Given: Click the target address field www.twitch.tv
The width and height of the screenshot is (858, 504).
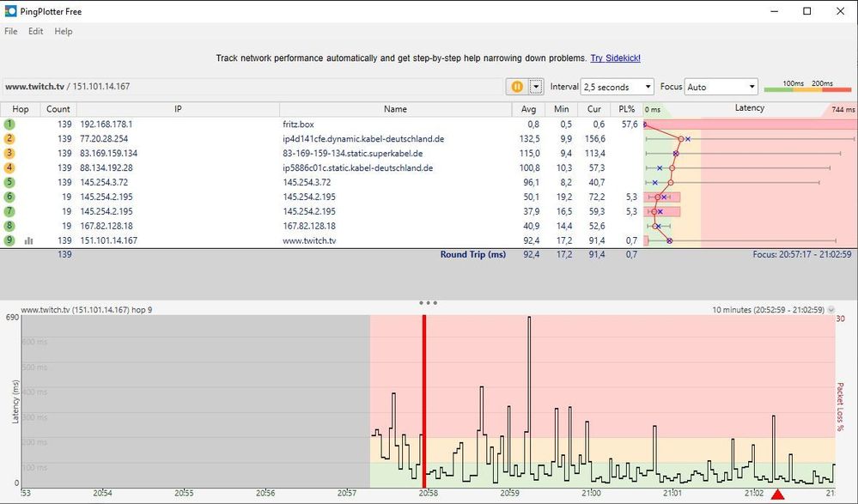Looking at the screenshot, I should (x=253, y=87).
